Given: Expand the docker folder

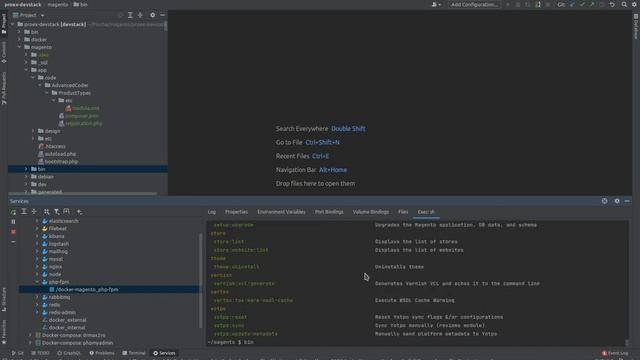Looking at the screenshot, I should 19,40.
